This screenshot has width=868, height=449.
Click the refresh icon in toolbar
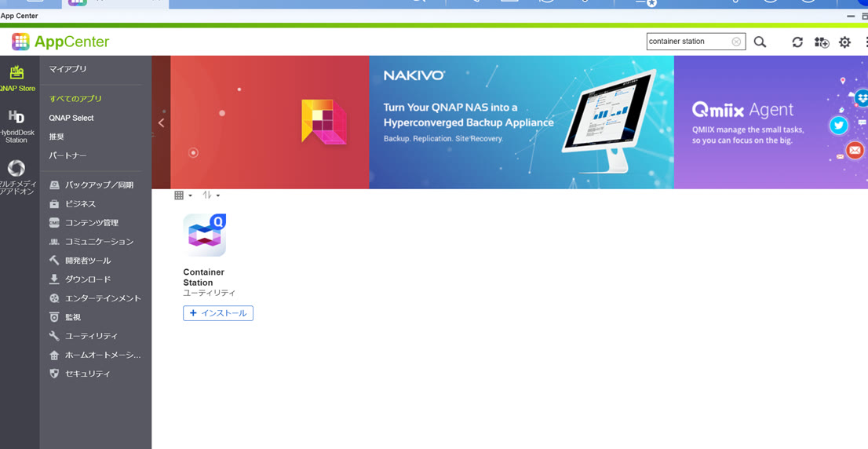(x=797, y=42)
